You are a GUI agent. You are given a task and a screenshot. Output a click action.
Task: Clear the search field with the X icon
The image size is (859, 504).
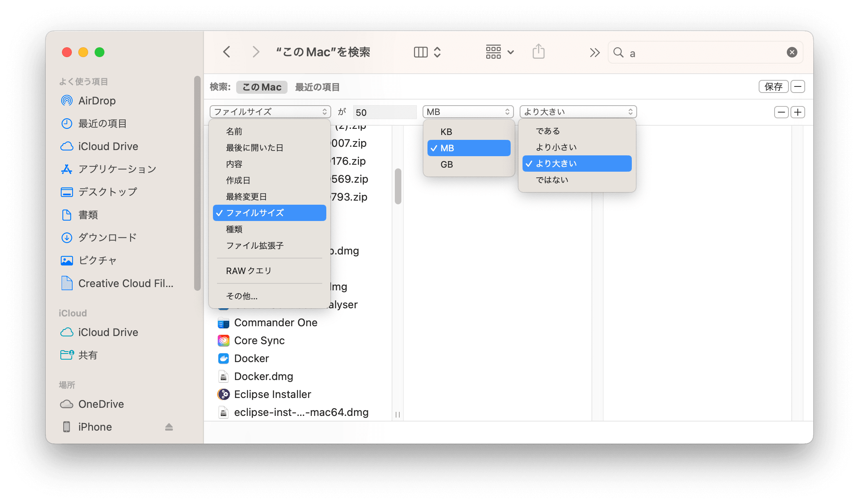click(792, 52)
